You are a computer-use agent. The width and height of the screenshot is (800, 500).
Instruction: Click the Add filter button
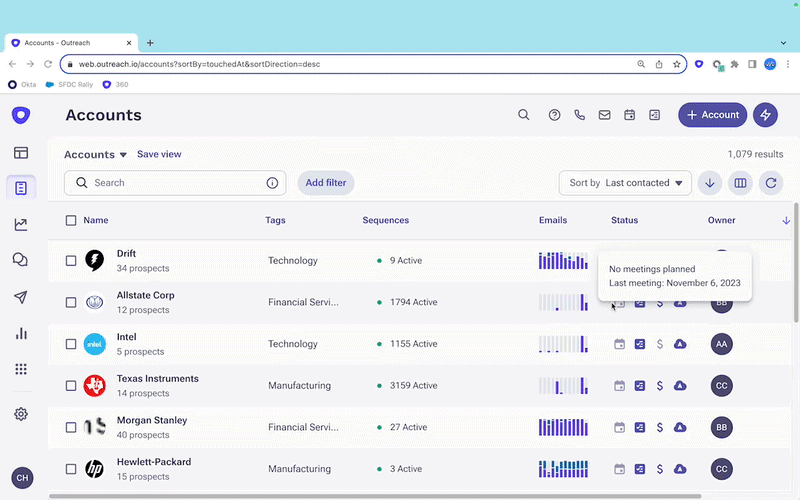click(x=326, y=183)
